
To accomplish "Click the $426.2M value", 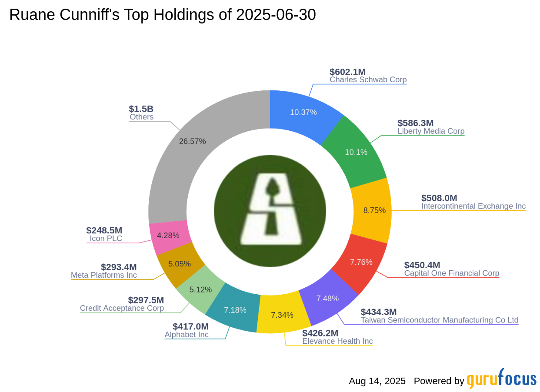I will pyautogui.click(x=320, y=333).
